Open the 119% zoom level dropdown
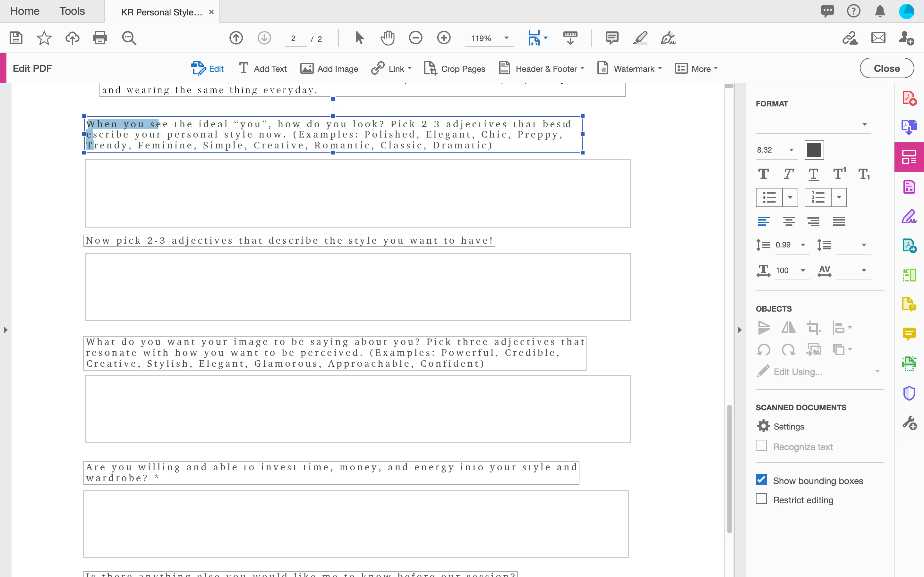 506,38
